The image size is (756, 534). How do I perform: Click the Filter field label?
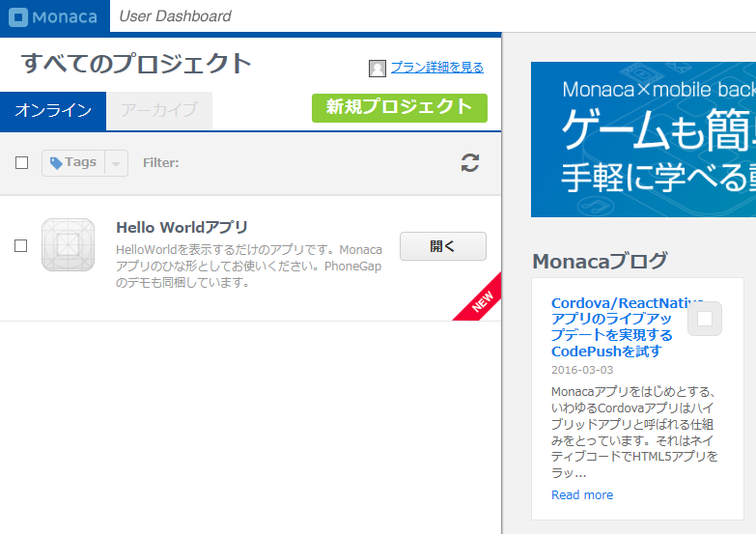pos(160,163)
